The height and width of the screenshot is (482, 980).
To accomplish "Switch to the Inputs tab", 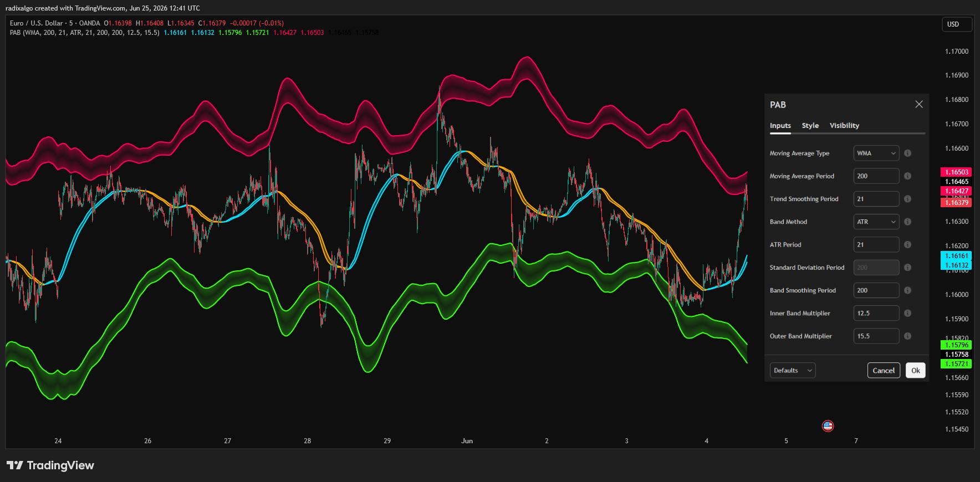I will (780, 126).
